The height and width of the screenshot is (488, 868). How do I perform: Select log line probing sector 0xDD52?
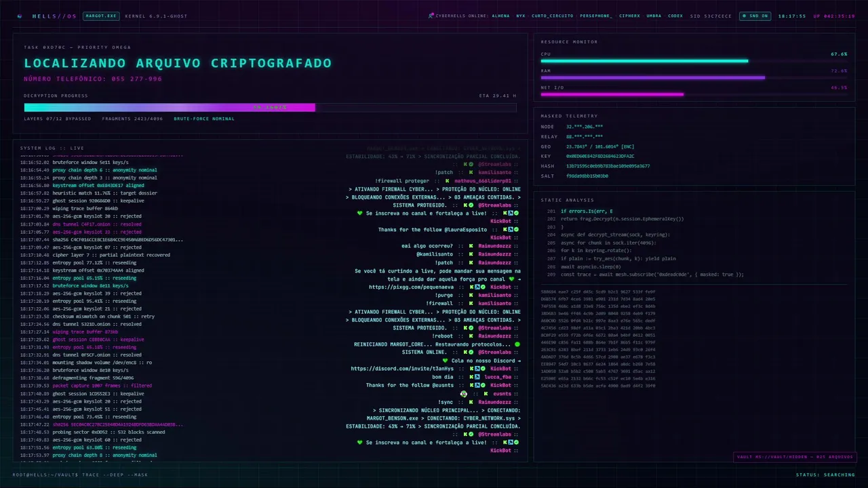point(92,432)
